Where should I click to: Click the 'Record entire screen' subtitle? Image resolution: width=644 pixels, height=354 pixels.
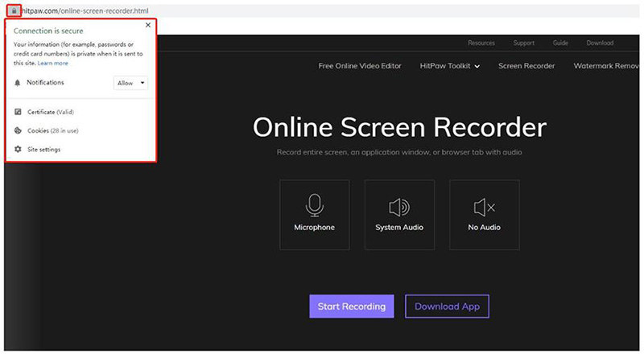(399, 152)
